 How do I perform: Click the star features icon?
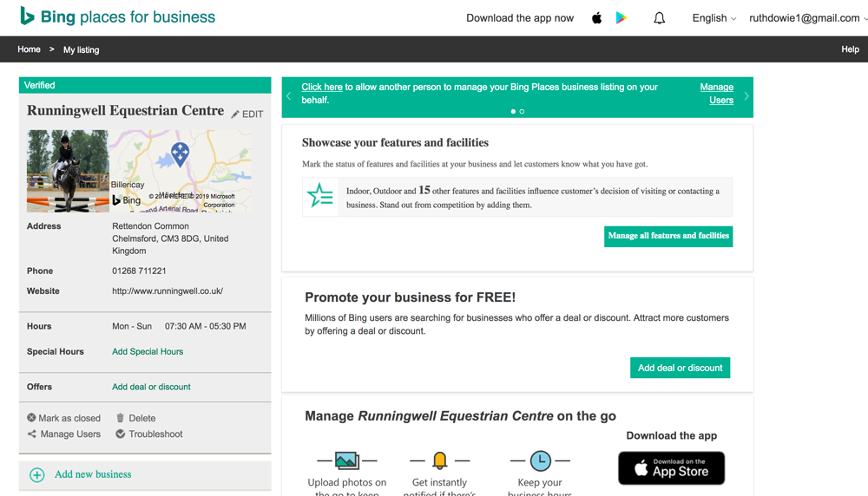(x=320, y=196)
